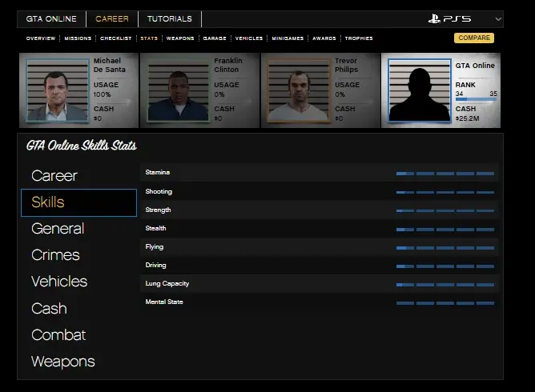Open the PS5 platform dropdown
Viewport: 535px width, 392px height.
tap(498, 18)
